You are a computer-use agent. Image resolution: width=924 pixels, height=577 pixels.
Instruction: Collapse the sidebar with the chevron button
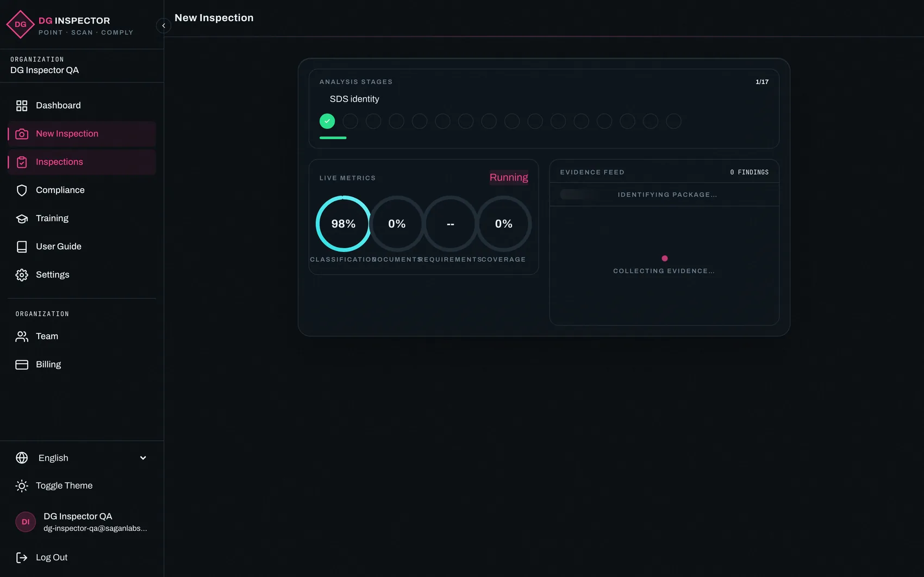pyautogui.click(x=164, y=26)
